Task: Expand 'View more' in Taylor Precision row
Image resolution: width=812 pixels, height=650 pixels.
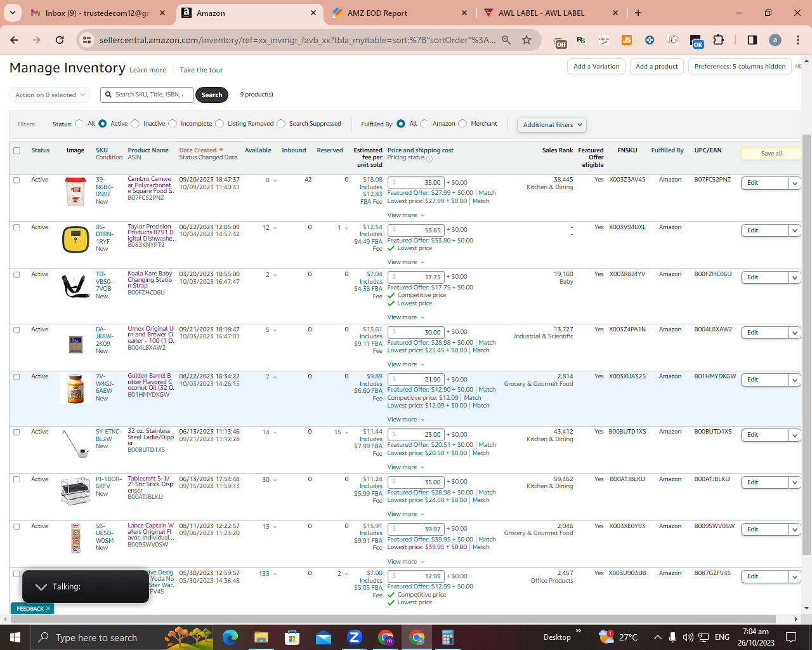Action: click(x=406, y=262)
